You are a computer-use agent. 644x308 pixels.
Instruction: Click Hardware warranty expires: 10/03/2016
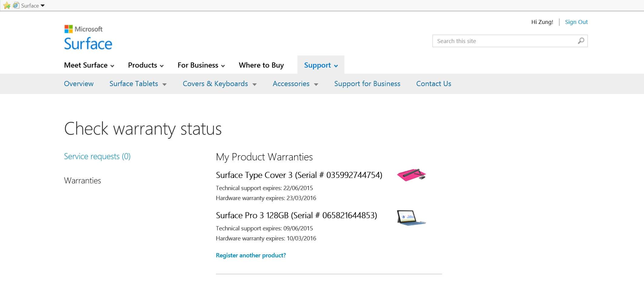[x=266, y=238]
